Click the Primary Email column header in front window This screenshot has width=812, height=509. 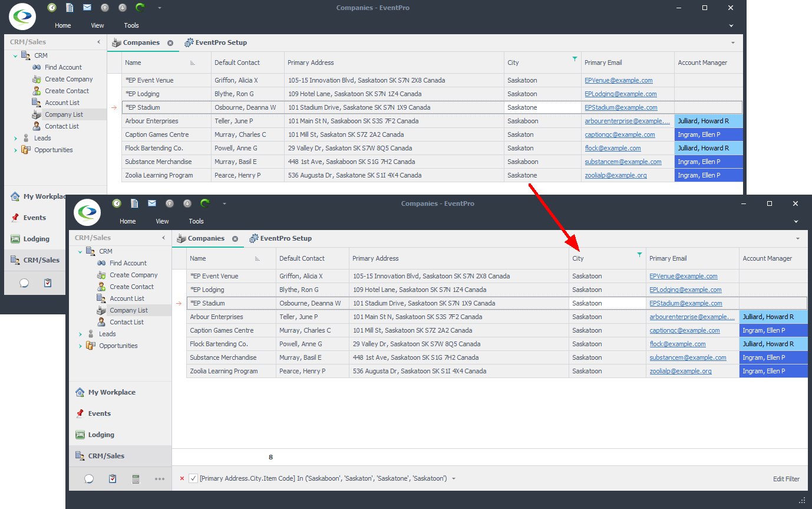click(x=692, y=258)
